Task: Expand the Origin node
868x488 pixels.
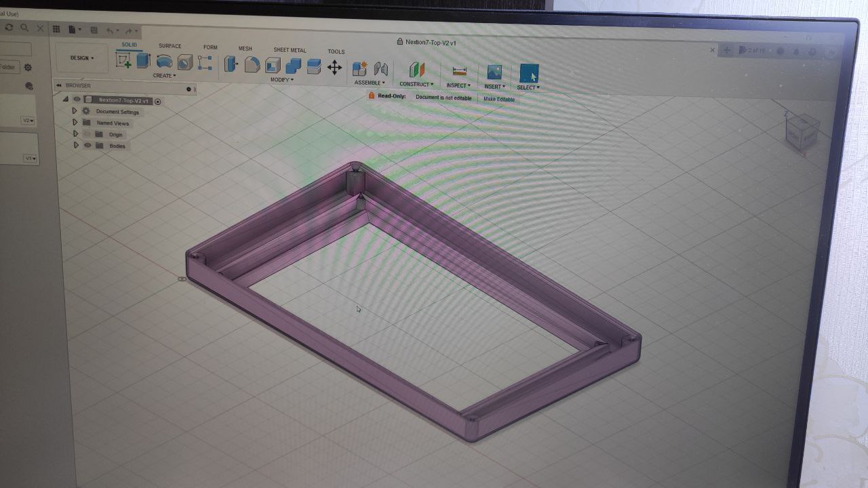Action: tap(76, 134)
